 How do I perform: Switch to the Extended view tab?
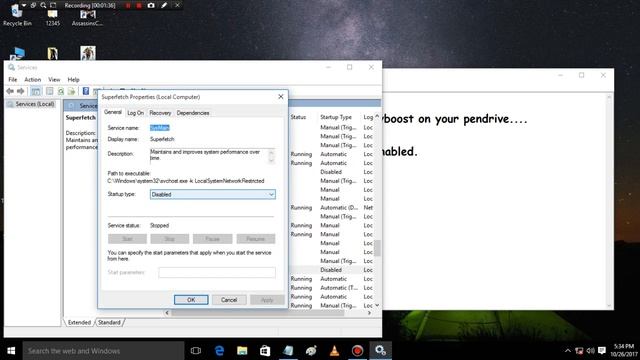click(79, 322)
